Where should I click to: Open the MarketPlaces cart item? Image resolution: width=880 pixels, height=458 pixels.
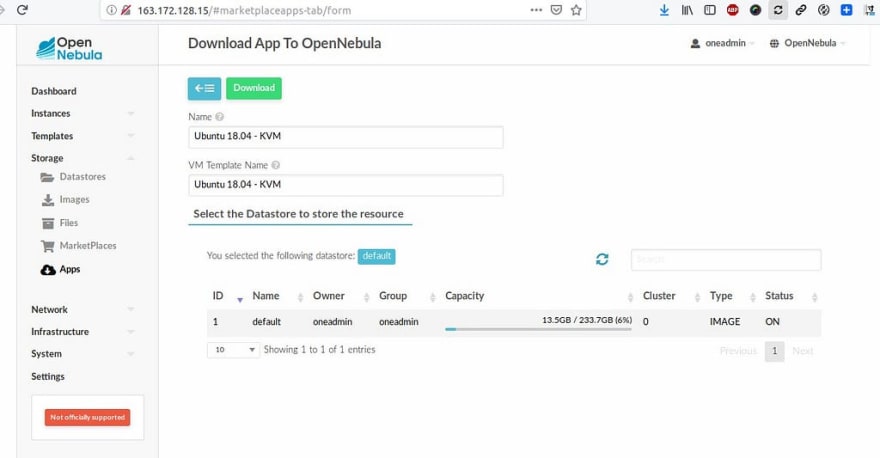point(79,246)
